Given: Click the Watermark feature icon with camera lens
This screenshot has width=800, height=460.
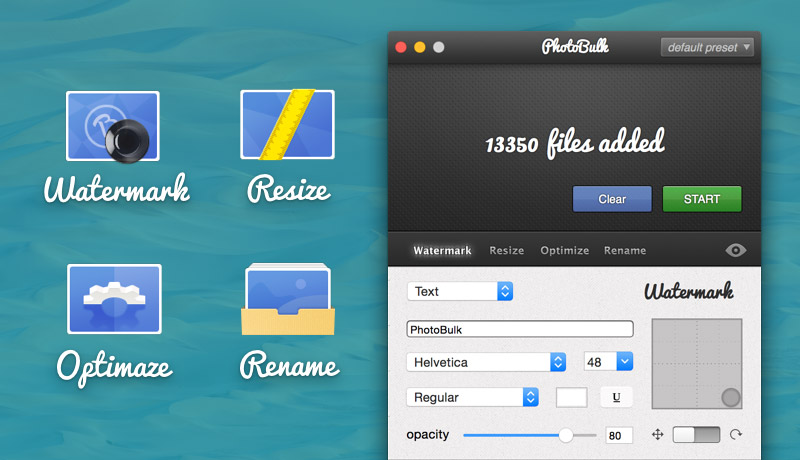Looking at the screenshot, I should click(113, 126).
